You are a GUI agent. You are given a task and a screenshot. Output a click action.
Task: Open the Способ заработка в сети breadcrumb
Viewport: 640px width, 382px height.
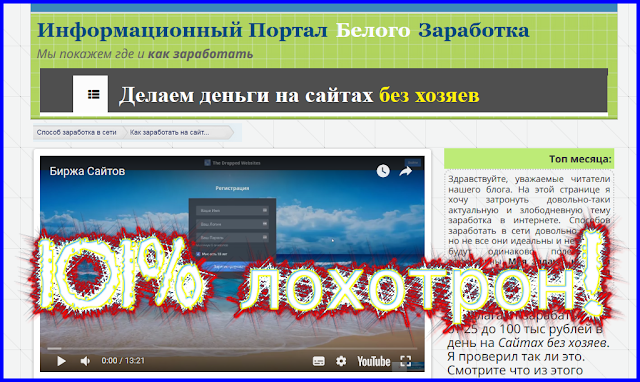(76, 133)
